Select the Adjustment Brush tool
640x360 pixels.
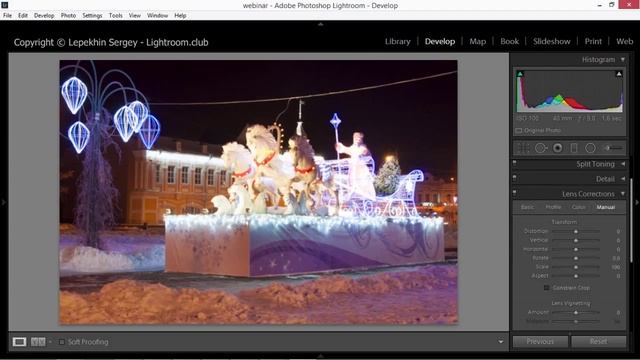[x=613, y=148]
